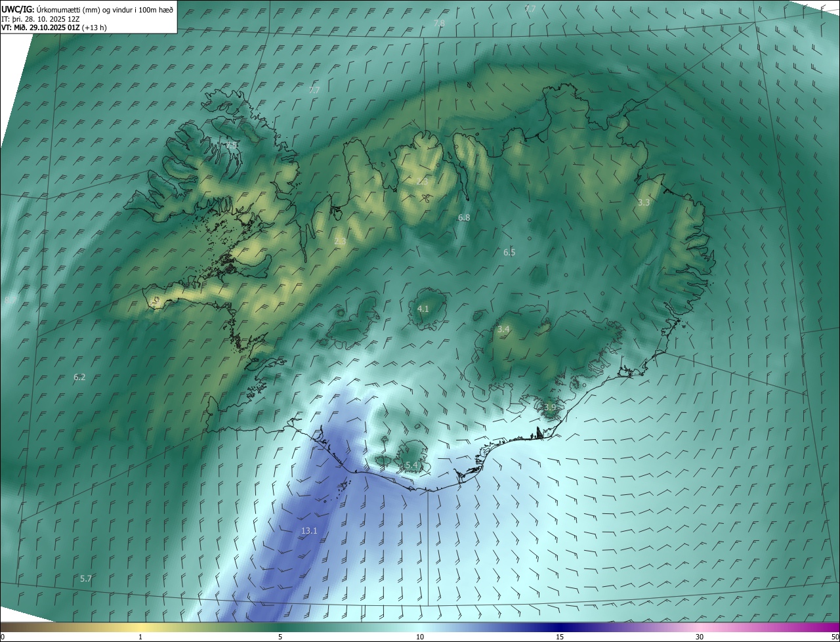
Task: Click the 5.4 value label on the map
Action: coord(411,465)
